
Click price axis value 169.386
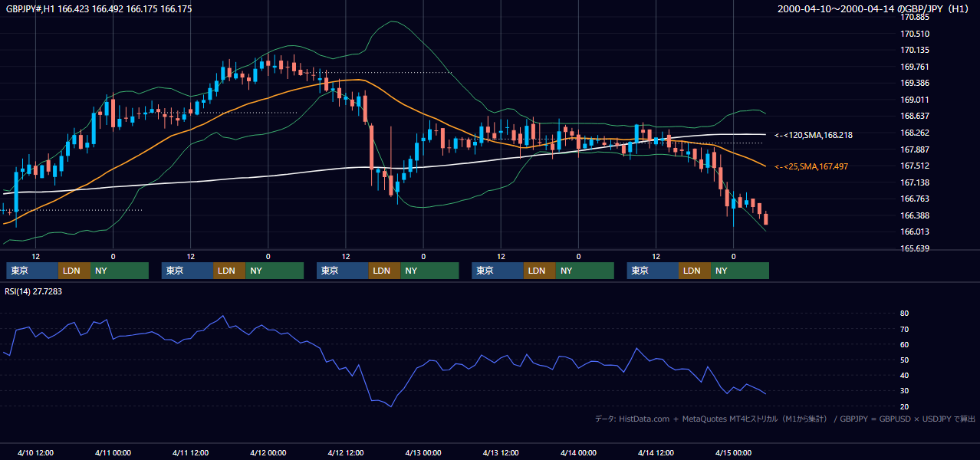(915, 83)
